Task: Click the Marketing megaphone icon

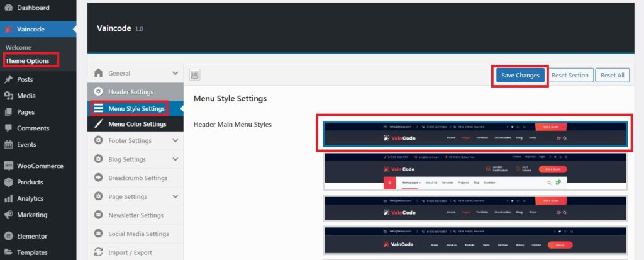Action: pyautogui.click(x=8, y=215)
